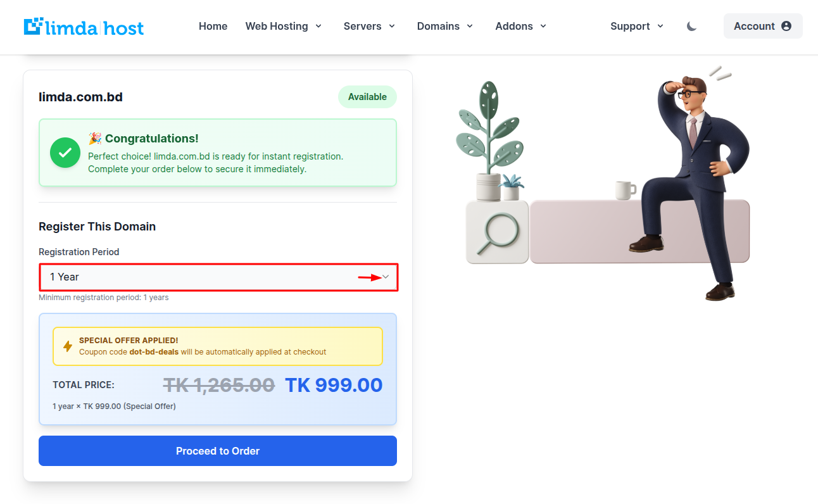Open the Registration Period dropdown
The width and height of the screenshot is (818, 504).
[x=218, y=277]
